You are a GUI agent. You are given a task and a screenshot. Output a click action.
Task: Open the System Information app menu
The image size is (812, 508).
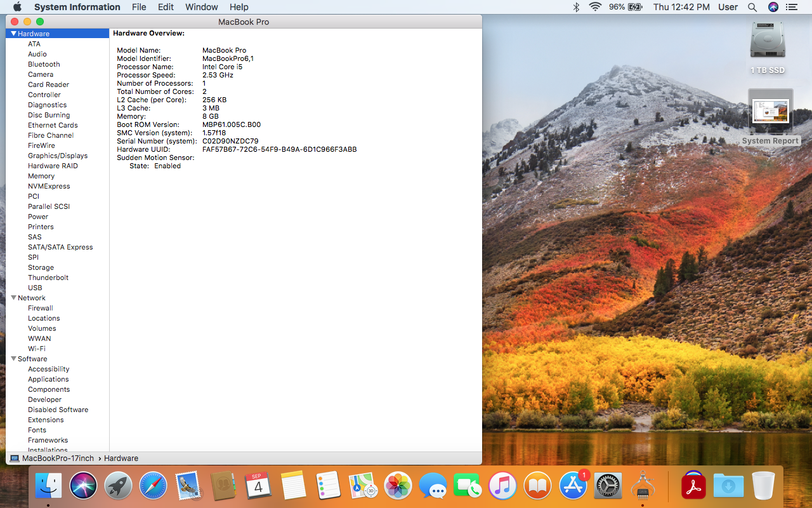point(77,7)
